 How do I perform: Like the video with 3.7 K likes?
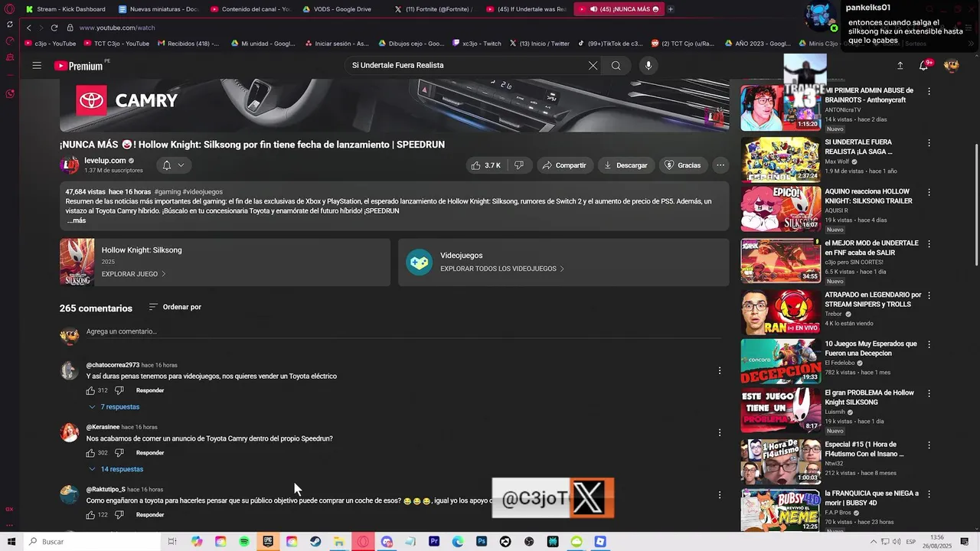[x=485, y=165]
